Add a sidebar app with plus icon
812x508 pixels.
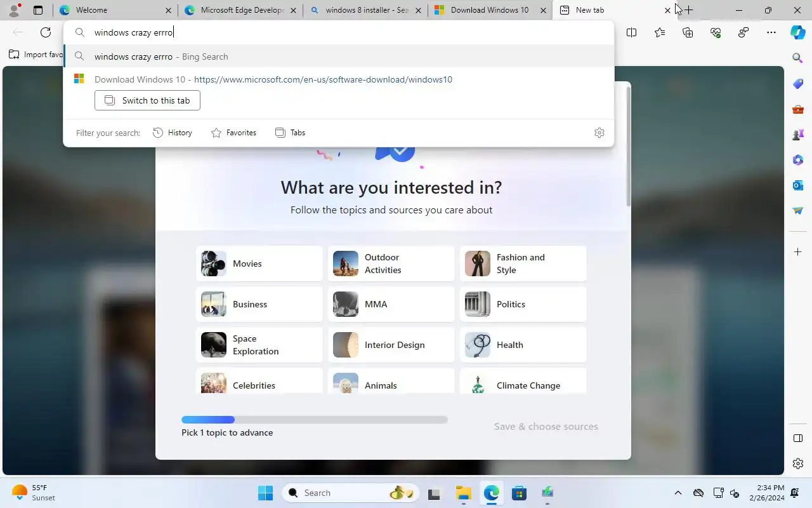(x=798, y=252)
